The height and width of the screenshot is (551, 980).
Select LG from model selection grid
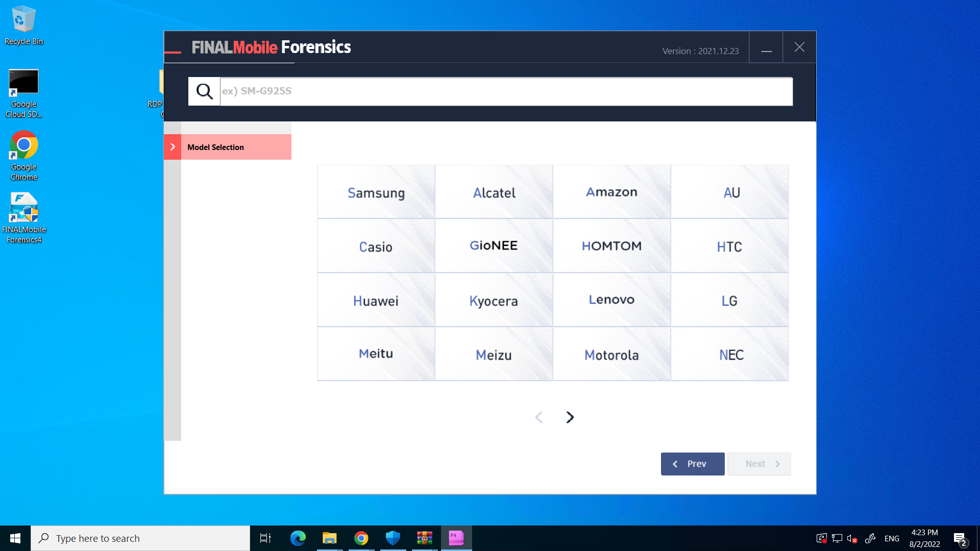[x=730, y=300]
